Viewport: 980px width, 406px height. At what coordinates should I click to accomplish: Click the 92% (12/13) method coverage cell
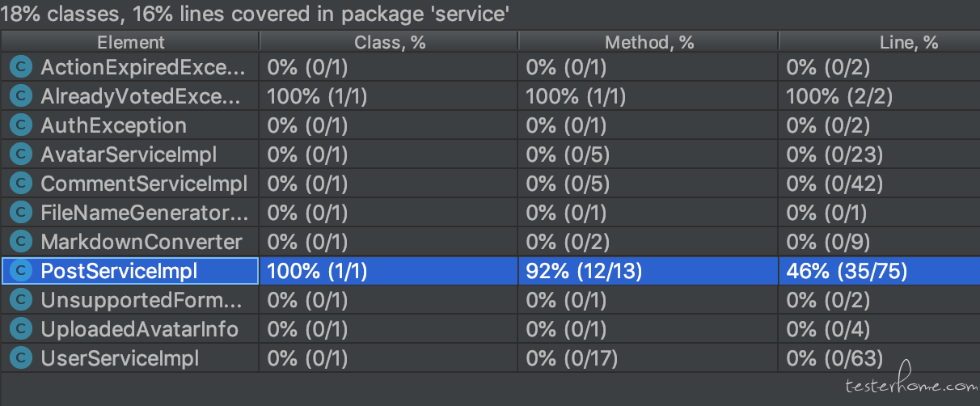(648, 271)
